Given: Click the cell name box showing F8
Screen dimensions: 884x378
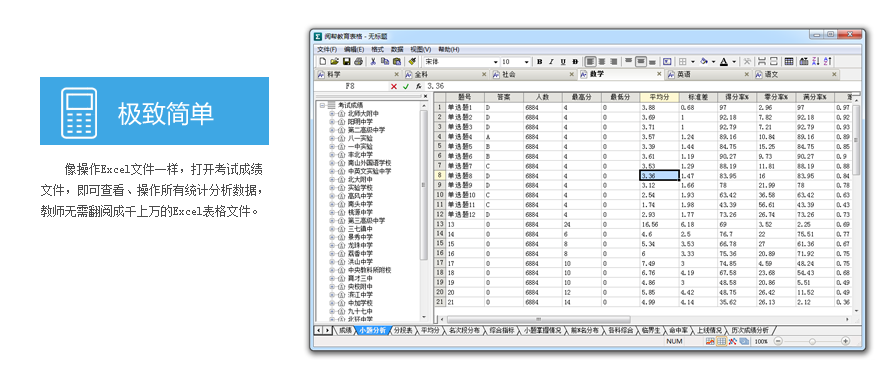Looking at the screenshot, I should [351, 86].
